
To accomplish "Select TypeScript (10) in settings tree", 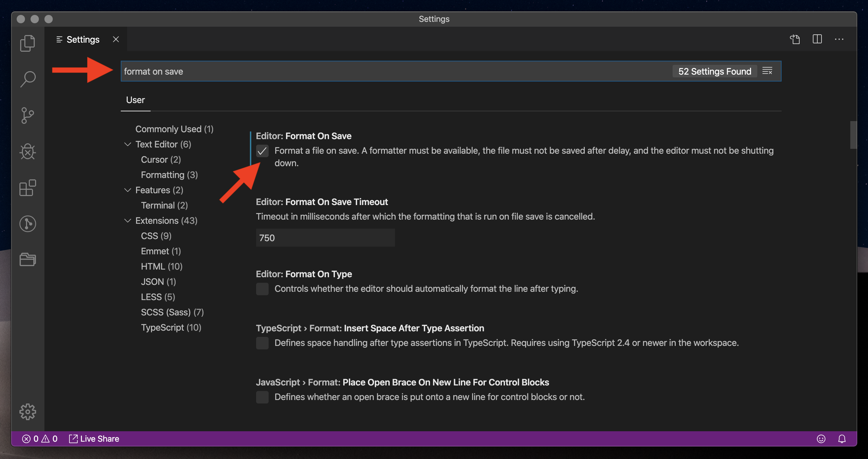I will pos(171,328).
